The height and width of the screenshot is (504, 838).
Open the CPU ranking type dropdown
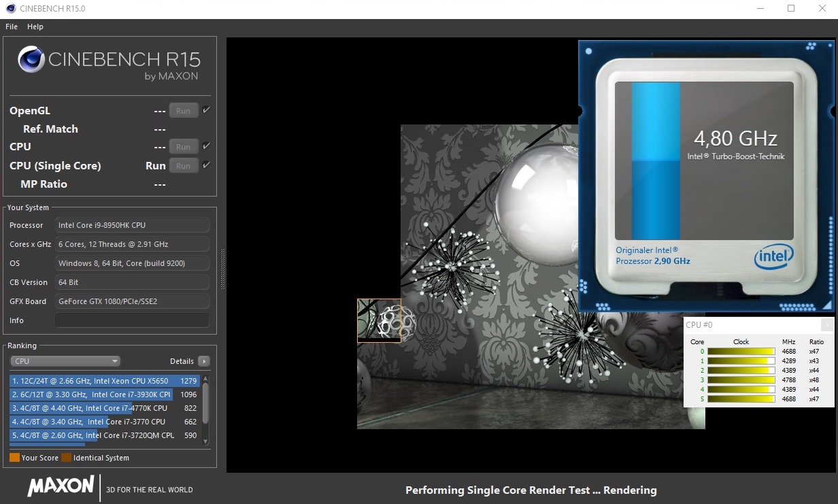pyautogui.click(x=65, y=361)
